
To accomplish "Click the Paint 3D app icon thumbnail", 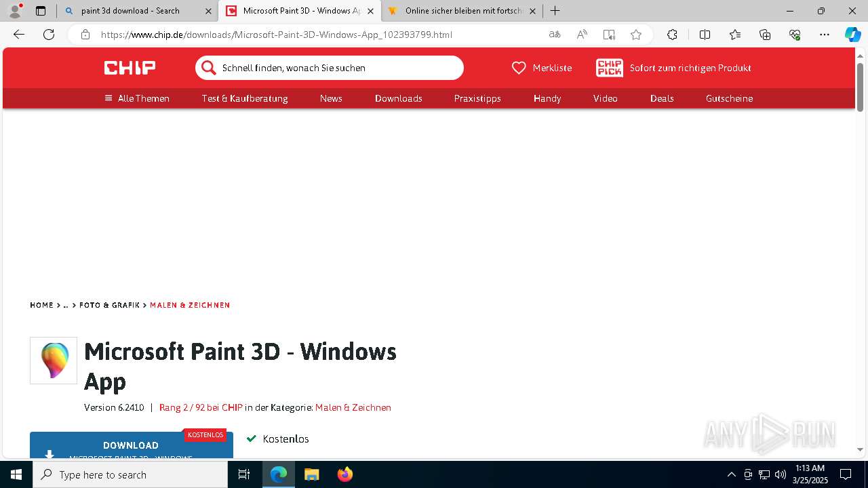I will (54, 361).
